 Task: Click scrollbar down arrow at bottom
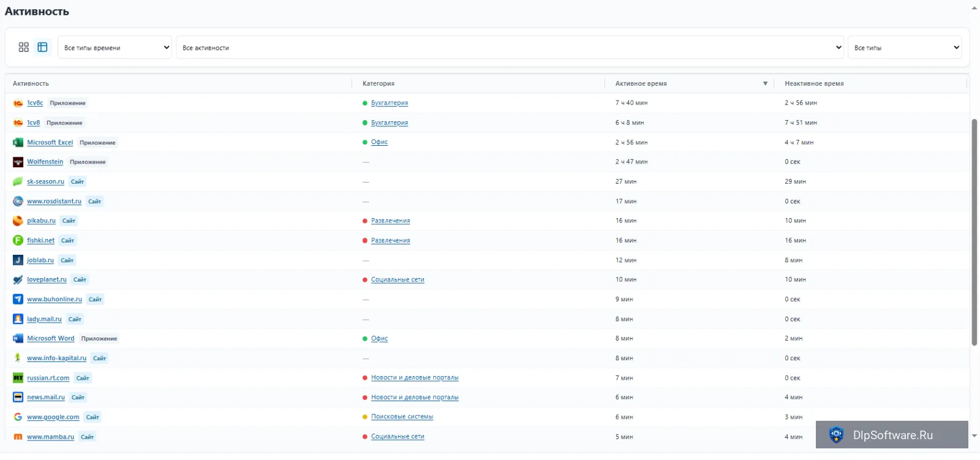(974, 436)
